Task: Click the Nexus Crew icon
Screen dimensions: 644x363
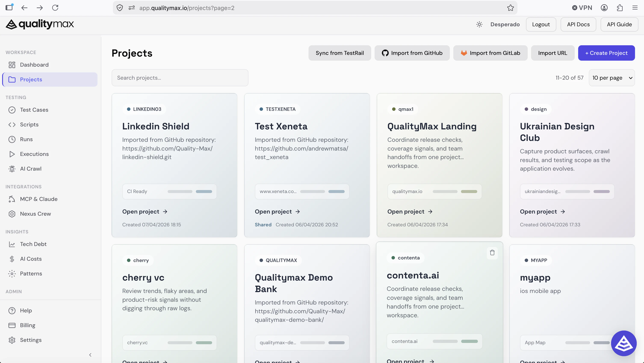Action: [x=12, y=214]
